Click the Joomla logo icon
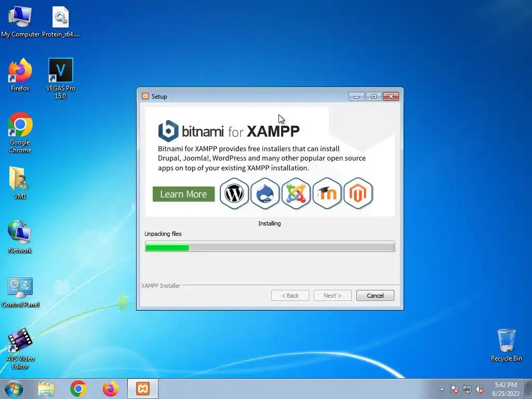Image resolution: width=532 pixels, height=399 pixels. [296, 193]
